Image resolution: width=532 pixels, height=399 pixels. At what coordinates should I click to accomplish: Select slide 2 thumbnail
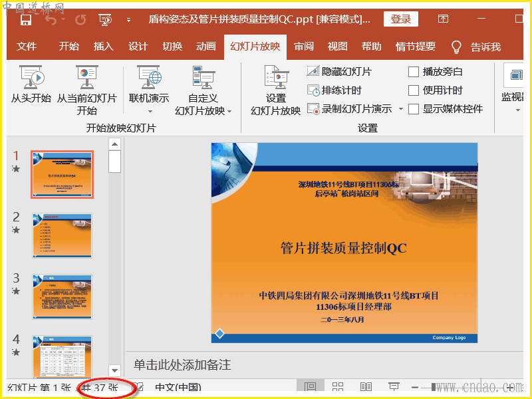(x=62, y=235)
